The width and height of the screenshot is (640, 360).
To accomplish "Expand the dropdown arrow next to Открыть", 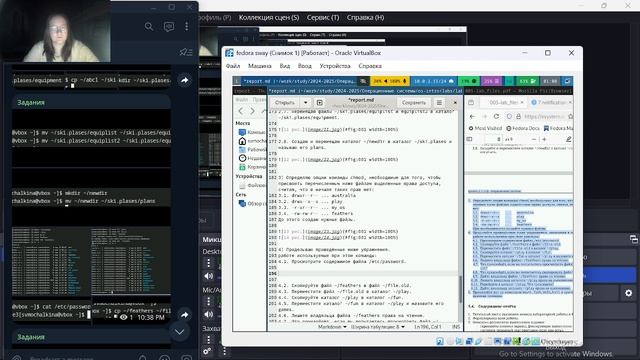I will coord(305,102).
